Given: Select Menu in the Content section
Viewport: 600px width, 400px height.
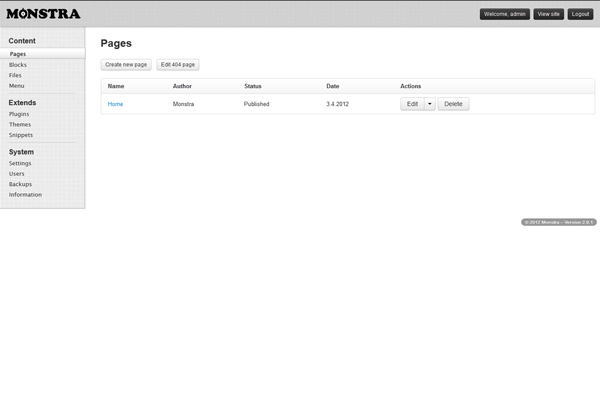Looking at the screenshot, I should tap(16, 85).
